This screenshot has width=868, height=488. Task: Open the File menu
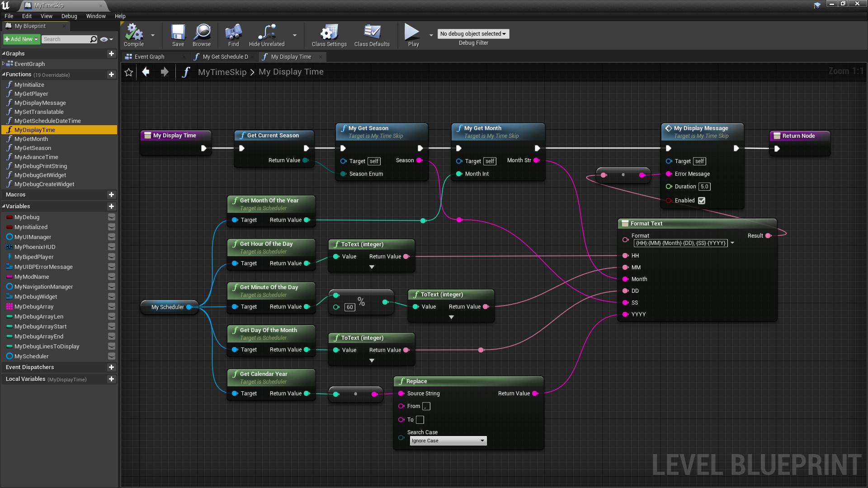pyautogui.click(x=9, y=16)
